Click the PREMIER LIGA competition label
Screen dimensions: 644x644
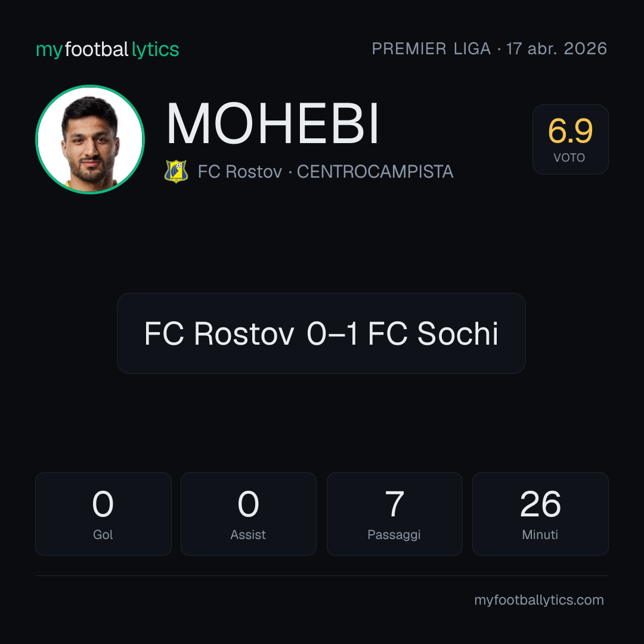point(431,48)
